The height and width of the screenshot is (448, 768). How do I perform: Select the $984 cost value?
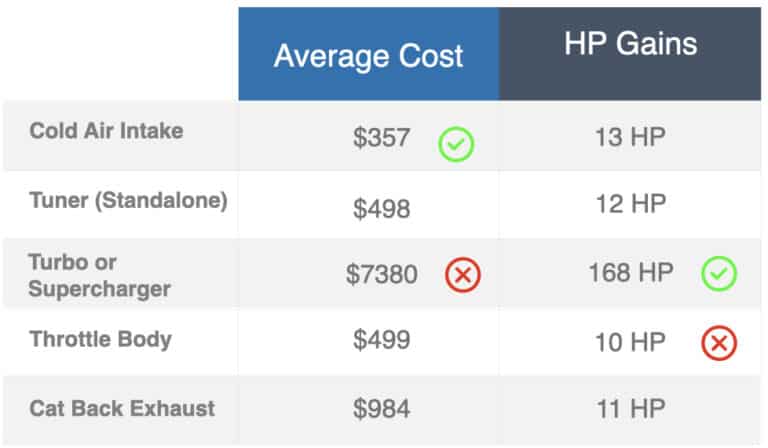point(382,408)
